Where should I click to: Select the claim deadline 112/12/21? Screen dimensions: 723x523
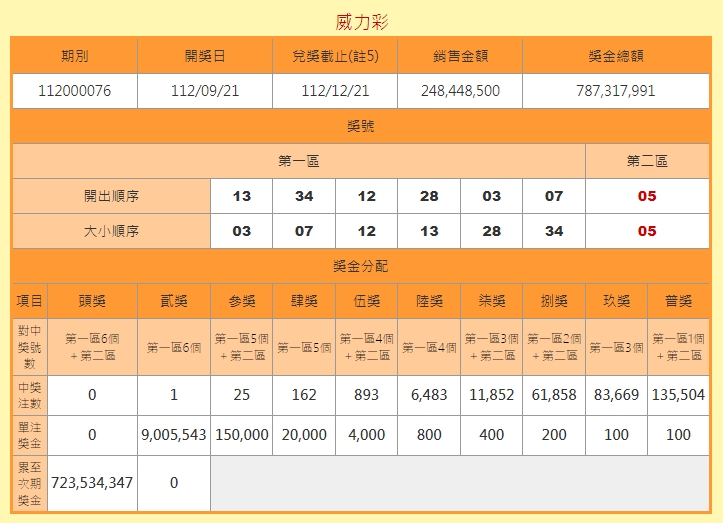(335, 91)
